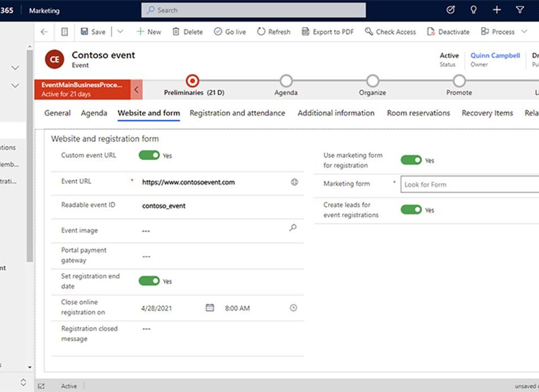
Task: Click the lightbulb help icon
Action: pos(473,10)
